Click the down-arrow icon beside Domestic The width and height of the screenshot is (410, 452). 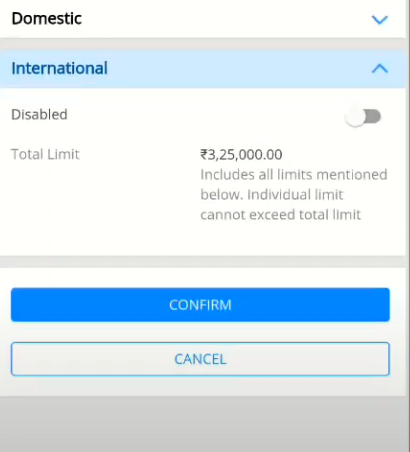[x=380, y=20]
